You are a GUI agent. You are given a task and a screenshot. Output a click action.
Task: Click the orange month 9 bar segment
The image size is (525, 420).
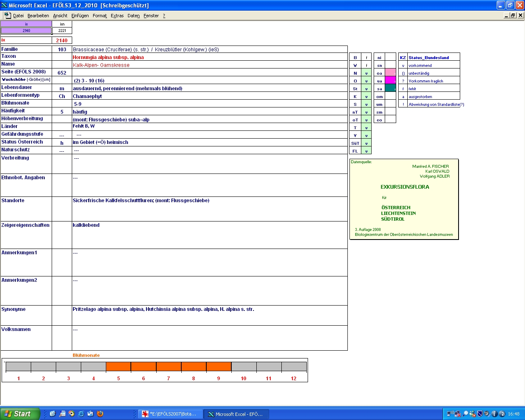pos(219,367)
